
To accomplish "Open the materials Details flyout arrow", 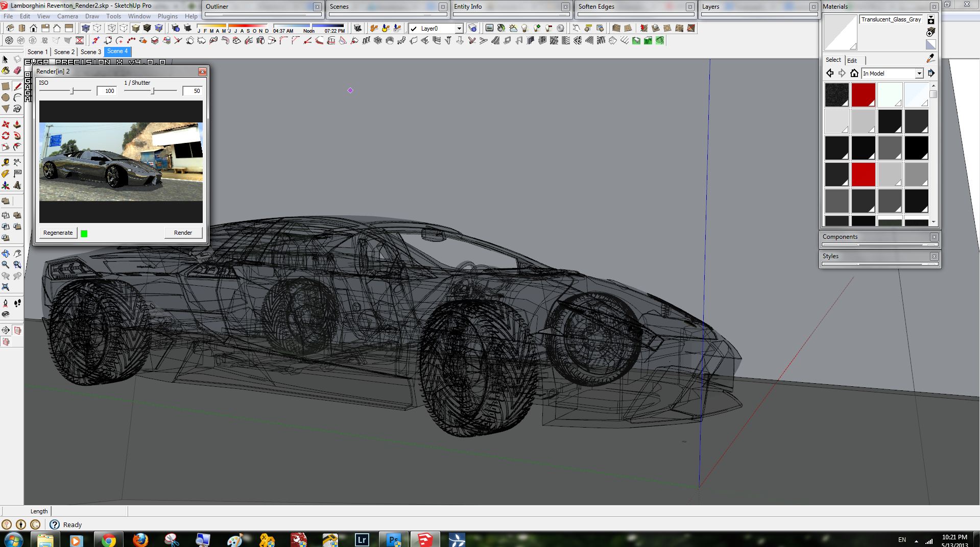I will [931, 73].
